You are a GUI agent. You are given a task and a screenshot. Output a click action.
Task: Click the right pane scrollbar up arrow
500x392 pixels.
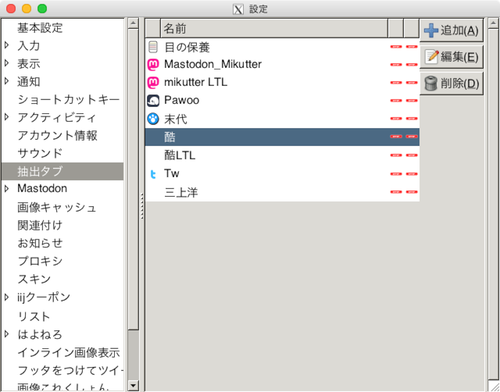493,23
